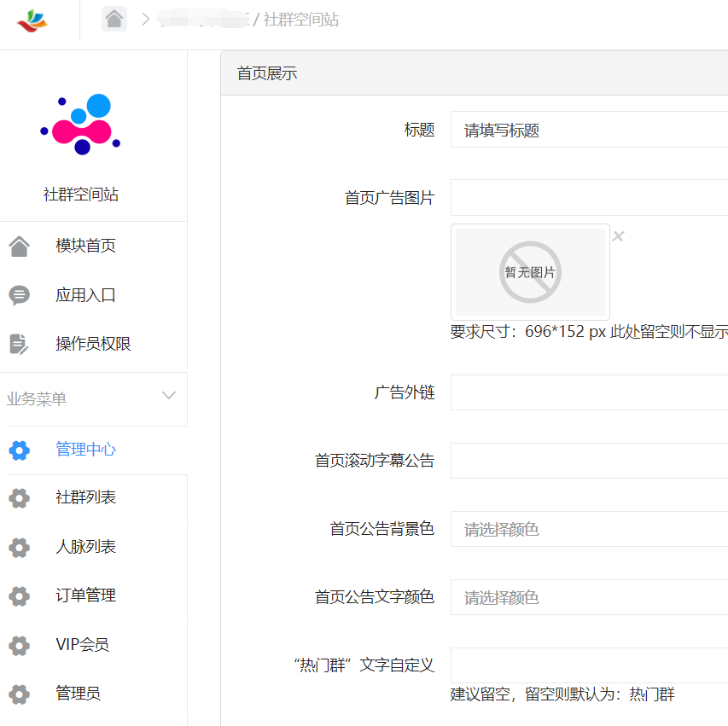Click the document icon for 操作员权限
Image resolution: width=728 pixels, height=726 pixels.
coord(19,344)
